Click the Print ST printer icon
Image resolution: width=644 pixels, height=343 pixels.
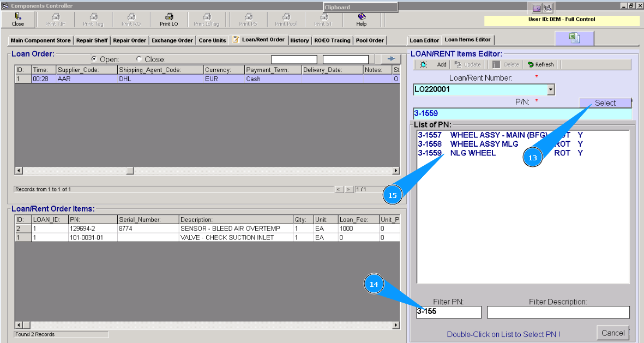(x=324, y=16)
